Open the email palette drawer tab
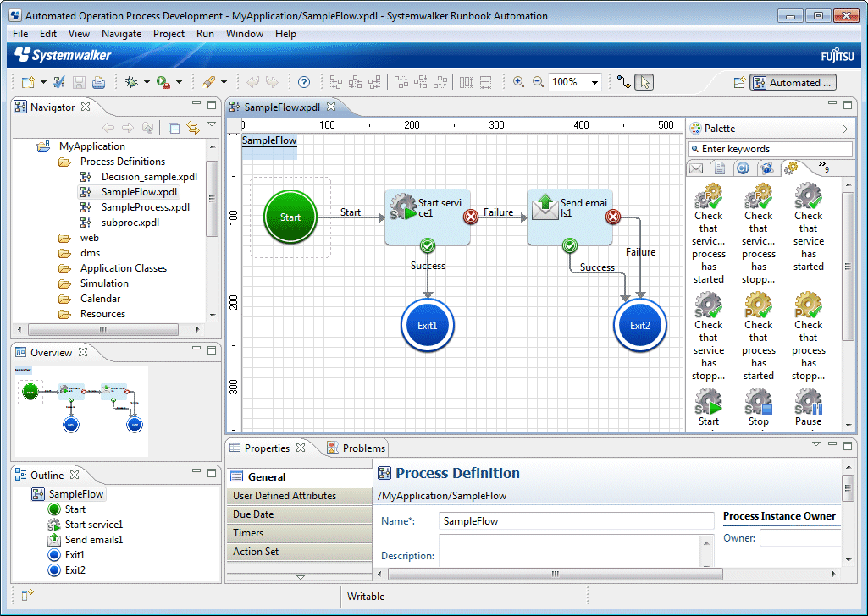Viewport: 868px width, 616px height. (x=696, y=168)
